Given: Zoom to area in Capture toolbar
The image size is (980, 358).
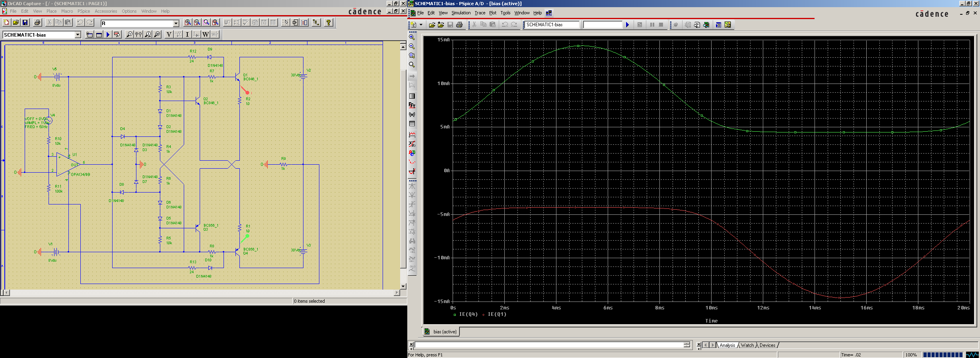Looking at the screenshot, I should (x=206, y=23).
